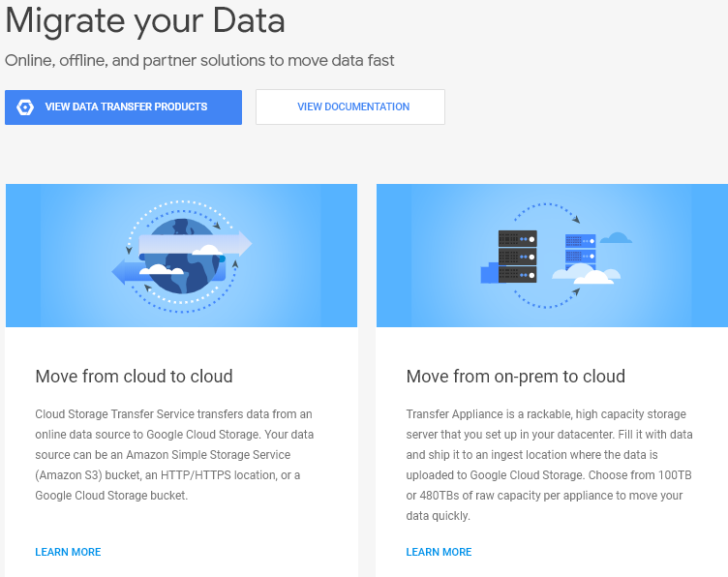
Task: Click the Cloud Storage Transfer Service description paragraph
Action: [174, 454]
